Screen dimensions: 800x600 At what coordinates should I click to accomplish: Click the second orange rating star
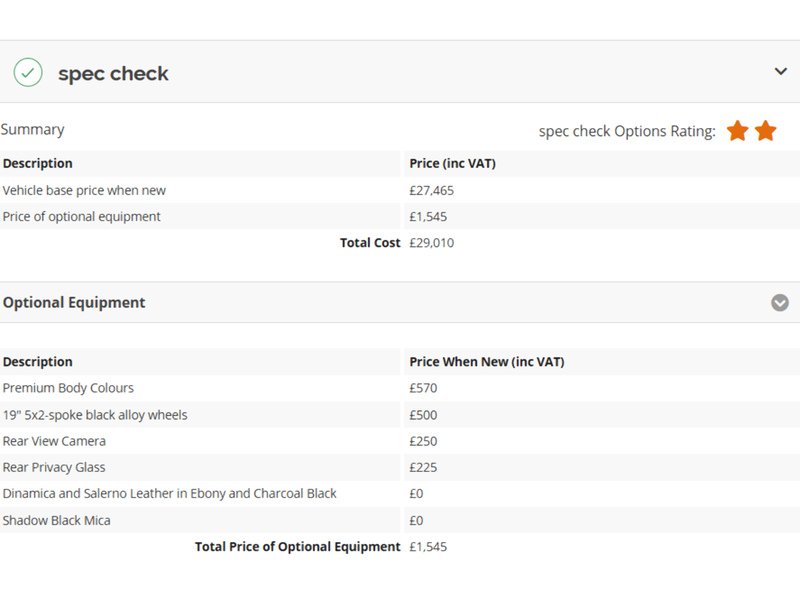click(x=766, y=131)
